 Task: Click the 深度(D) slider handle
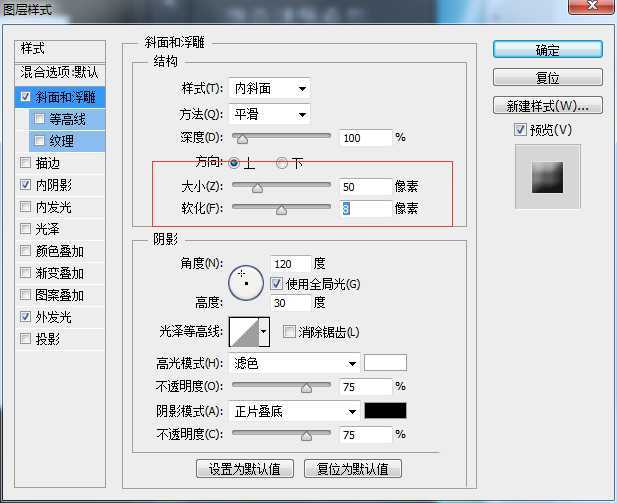[x=242, y=139]
